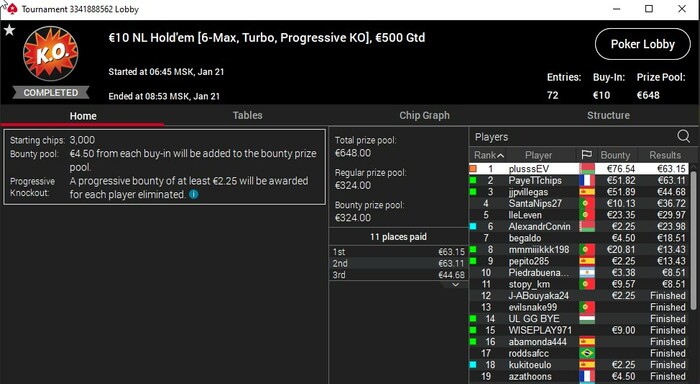The width and height of the screenshot is (700, 384).
Task: Click the flag column header icon
Action: [586, 155]
